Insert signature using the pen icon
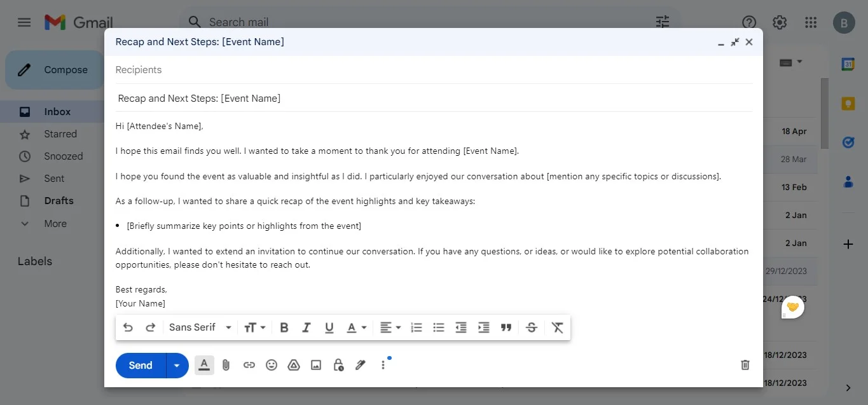The image size is (868, 405). tap(360, 365)
